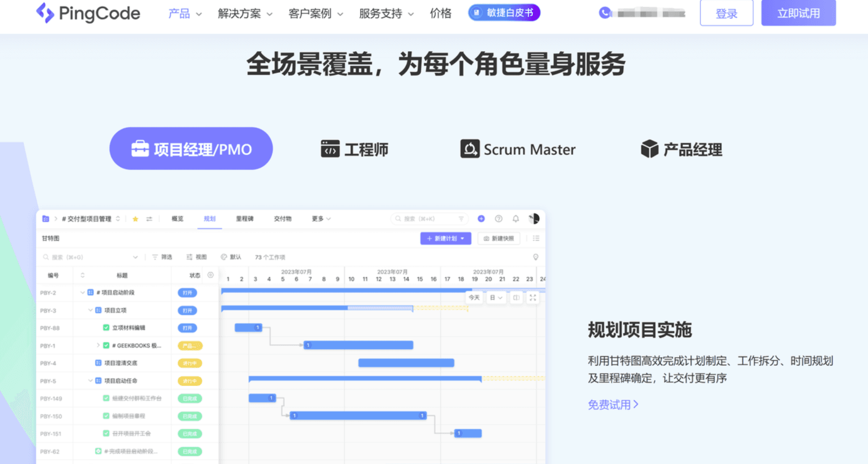Expand the 产品 navigation dropdown

tap(185, 13)
